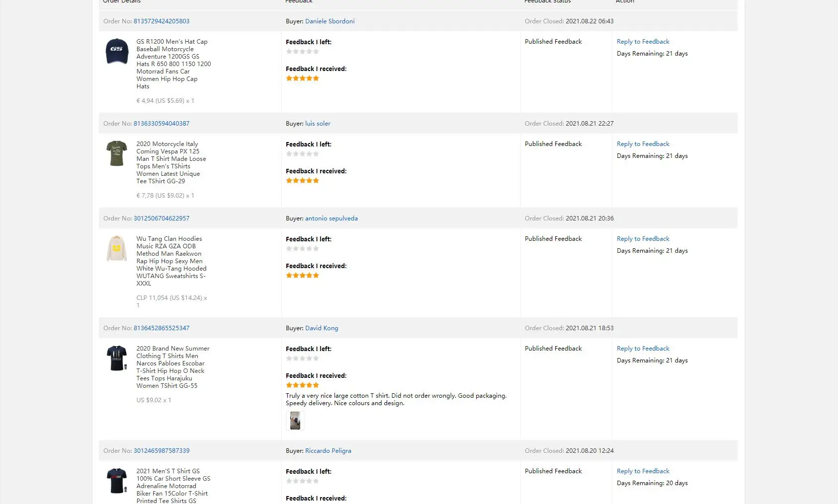View buyer profile of antonio sepulveda
Image resolution: width=838 pixels, height=504 pixels.
[x=332, y=218]
